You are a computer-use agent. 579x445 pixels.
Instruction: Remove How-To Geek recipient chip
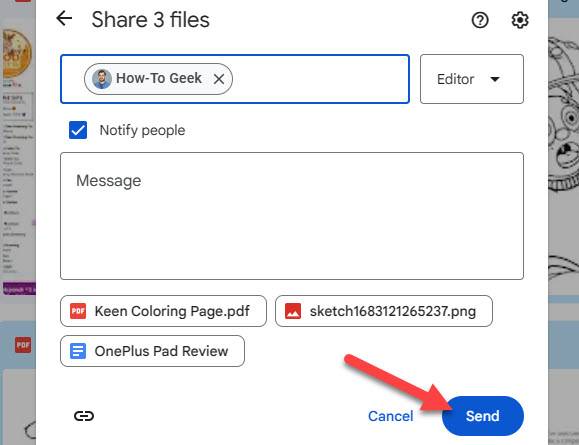(219, 79)
